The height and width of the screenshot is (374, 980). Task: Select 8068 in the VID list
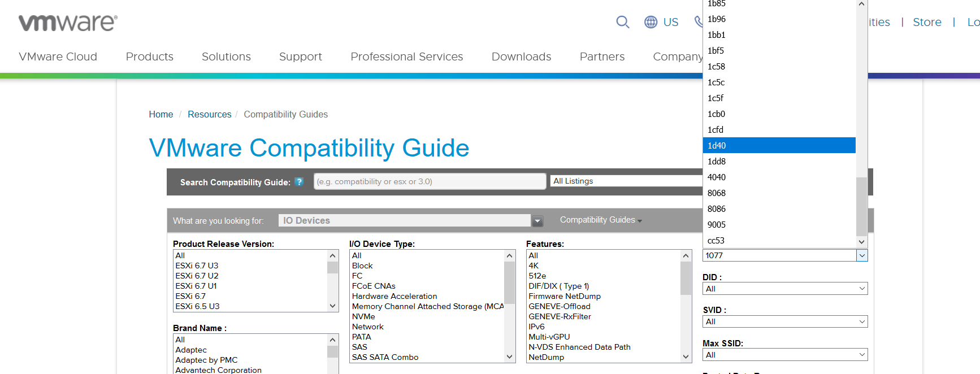pos(779,193)
